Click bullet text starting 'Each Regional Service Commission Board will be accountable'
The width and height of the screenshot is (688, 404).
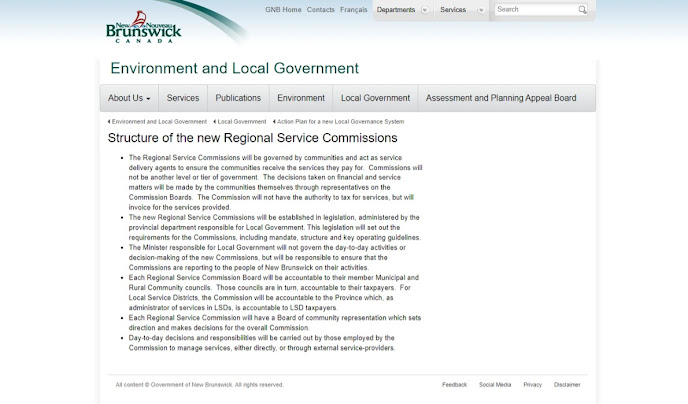tap(274, 293)
